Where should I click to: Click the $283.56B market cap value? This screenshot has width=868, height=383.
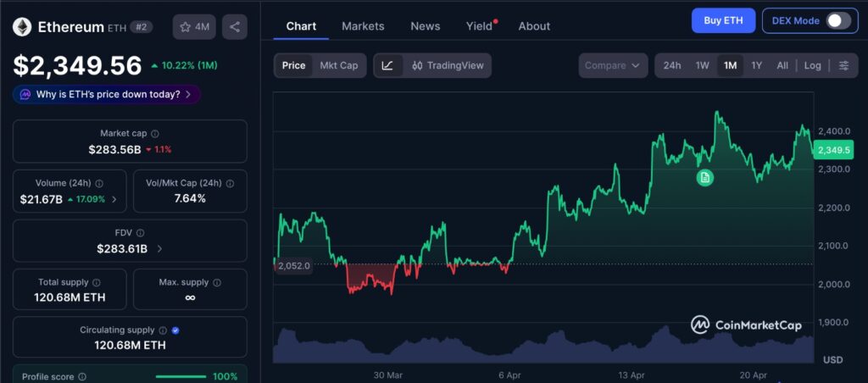coord(114,149)
